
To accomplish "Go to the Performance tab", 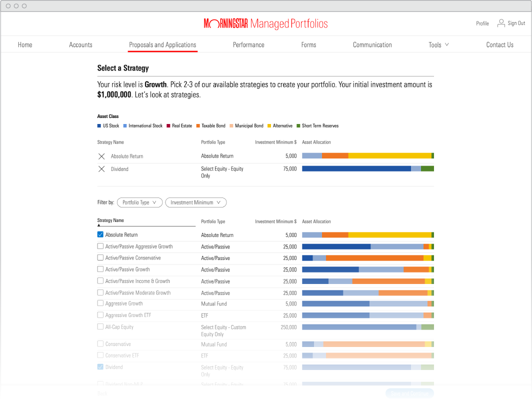I will tap(248, 45).
